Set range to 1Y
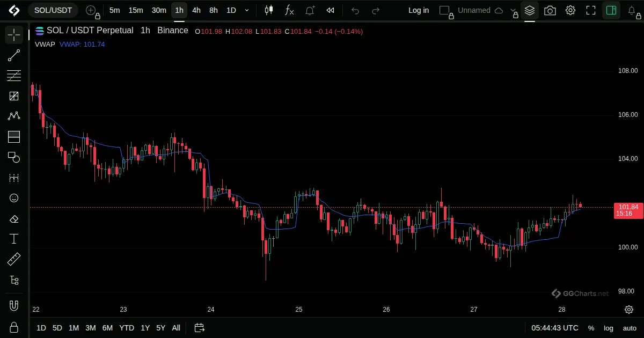Viewport: 644px width, 338px height. tap(145, 328)
